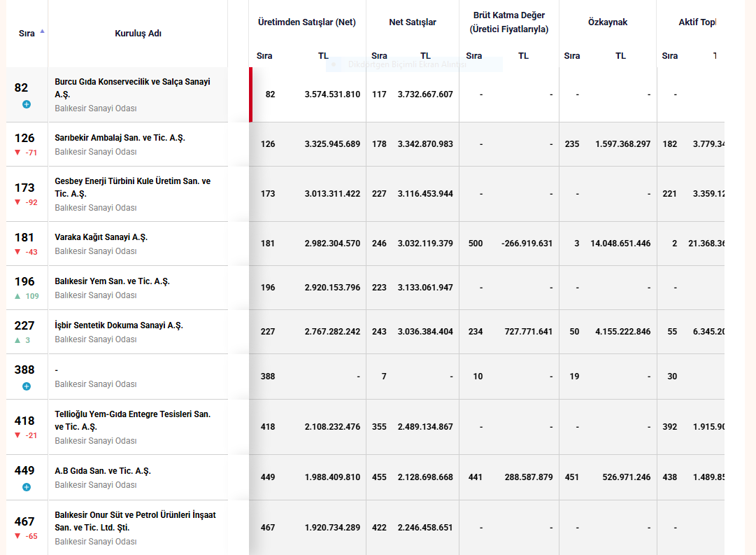The width and height of the screenshot is (756, 555).
Task: Click the Sıra sub-header under Üretimden Satışlar
Action: coord(264,56)
